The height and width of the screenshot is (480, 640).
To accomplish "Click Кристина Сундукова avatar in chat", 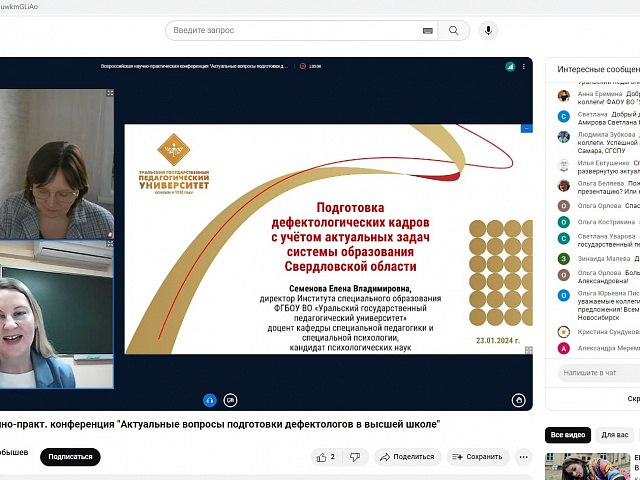I will (564, 332).
